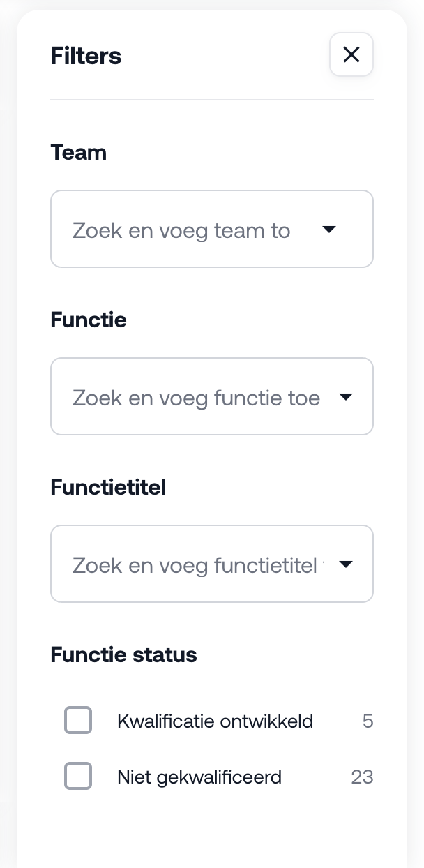Image resolution: width=424 pixels, height=868 pixels.
Task: Focus the 'Zoek en voeg team' search field
Action: pos(181,230)
